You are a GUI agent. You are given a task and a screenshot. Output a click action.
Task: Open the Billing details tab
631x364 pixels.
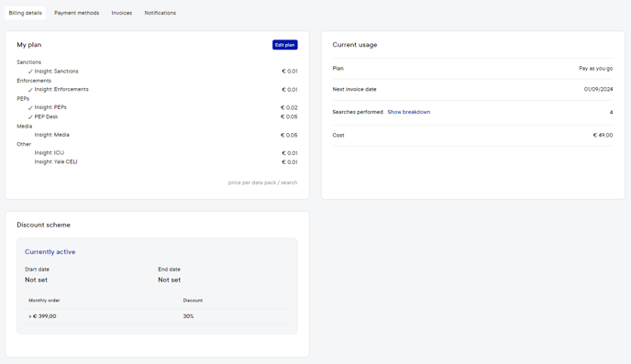pyautogui.click(x=26, y=13)
